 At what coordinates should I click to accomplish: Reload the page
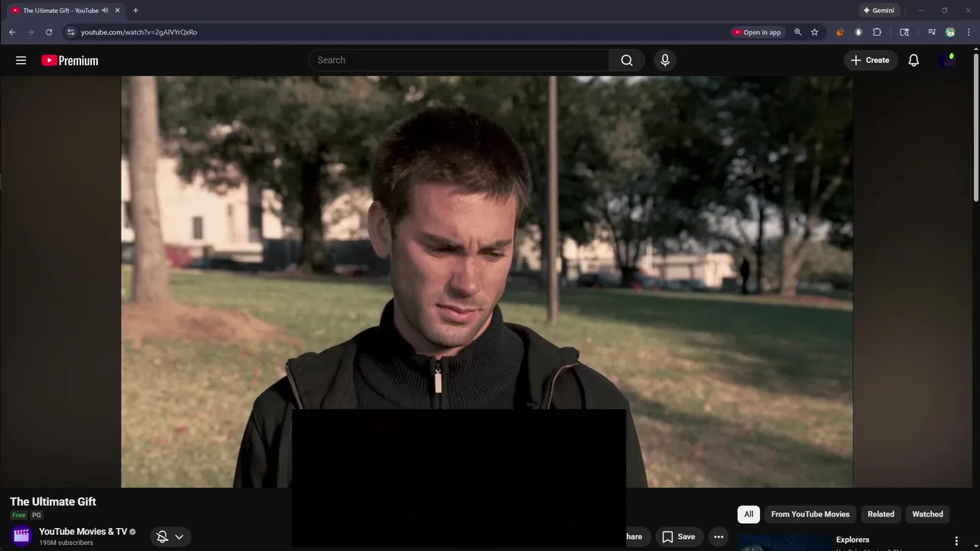49,32
